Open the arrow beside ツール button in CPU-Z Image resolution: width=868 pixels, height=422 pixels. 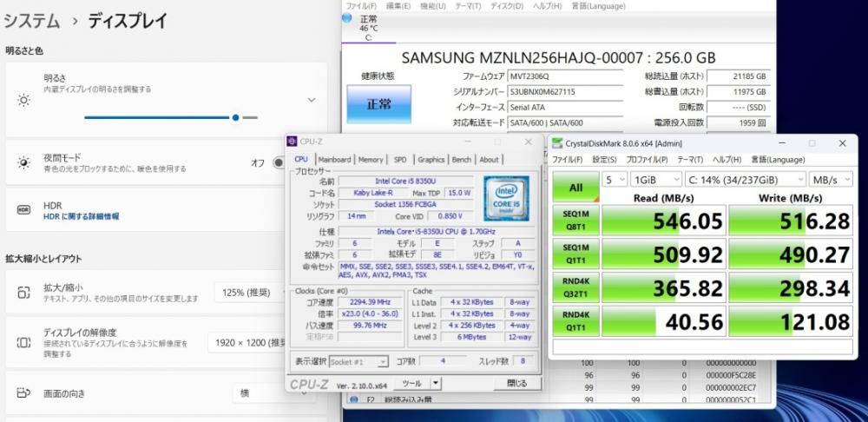(x=437, y=383)
